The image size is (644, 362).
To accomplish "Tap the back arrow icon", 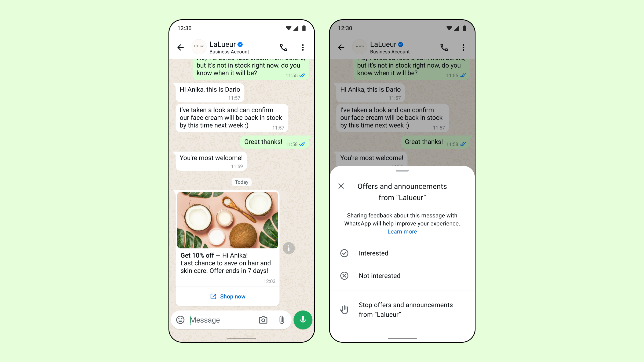I will [181, 47].
